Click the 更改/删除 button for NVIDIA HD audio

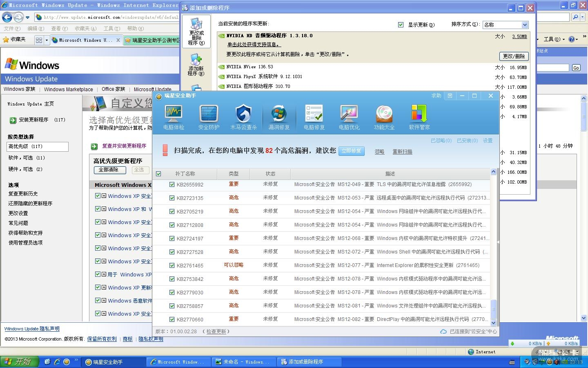click(x=514, y=56)
